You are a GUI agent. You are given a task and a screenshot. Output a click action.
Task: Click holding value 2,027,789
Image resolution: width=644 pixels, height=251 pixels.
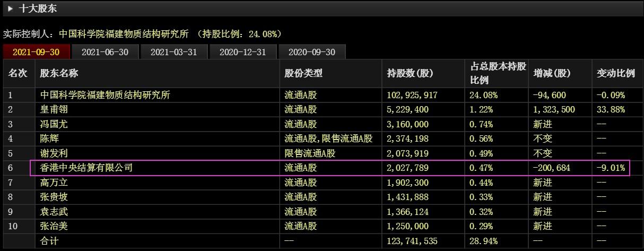click(x=407, y=168)
